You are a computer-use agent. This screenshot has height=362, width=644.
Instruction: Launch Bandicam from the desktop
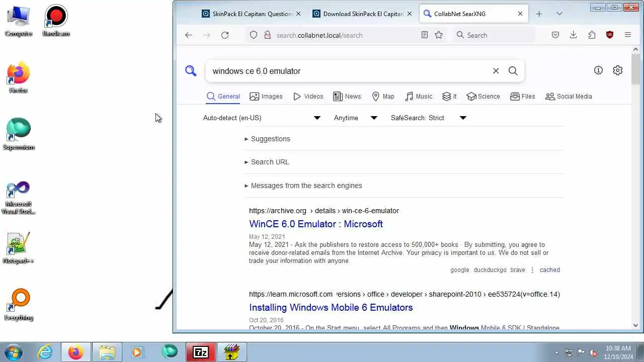56,21
